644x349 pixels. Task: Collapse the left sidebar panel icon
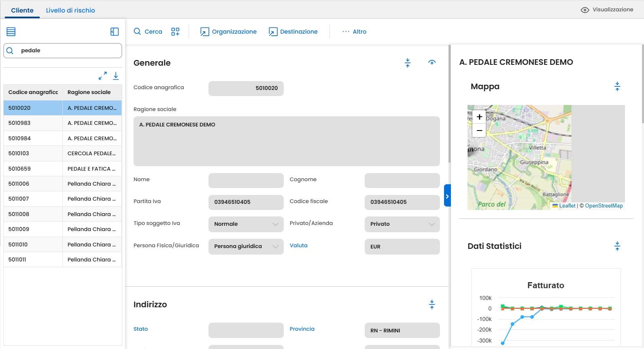point(115,32)
